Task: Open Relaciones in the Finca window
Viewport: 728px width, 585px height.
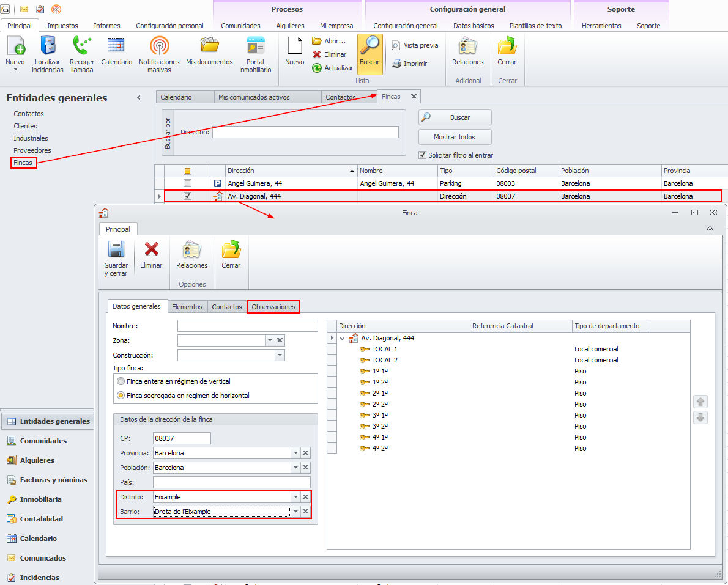Action: [x=191, y=249]
